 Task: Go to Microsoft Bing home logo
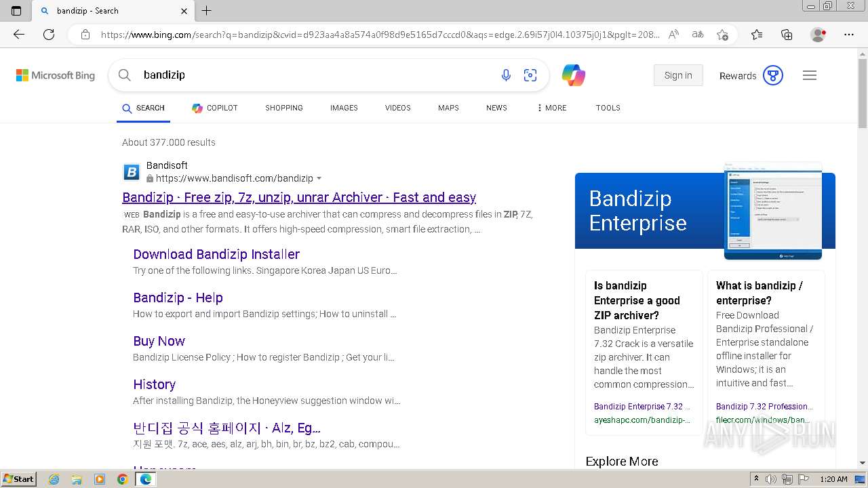coord(56,75)
